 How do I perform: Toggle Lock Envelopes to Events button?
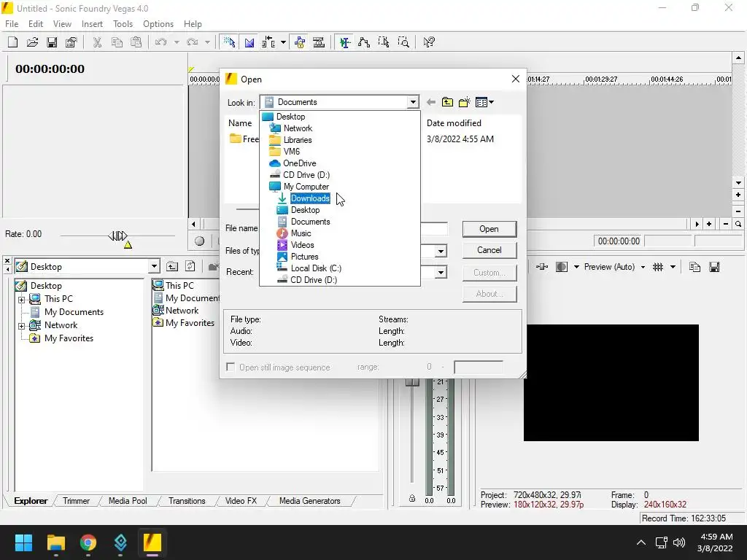[x=300, y=42]
